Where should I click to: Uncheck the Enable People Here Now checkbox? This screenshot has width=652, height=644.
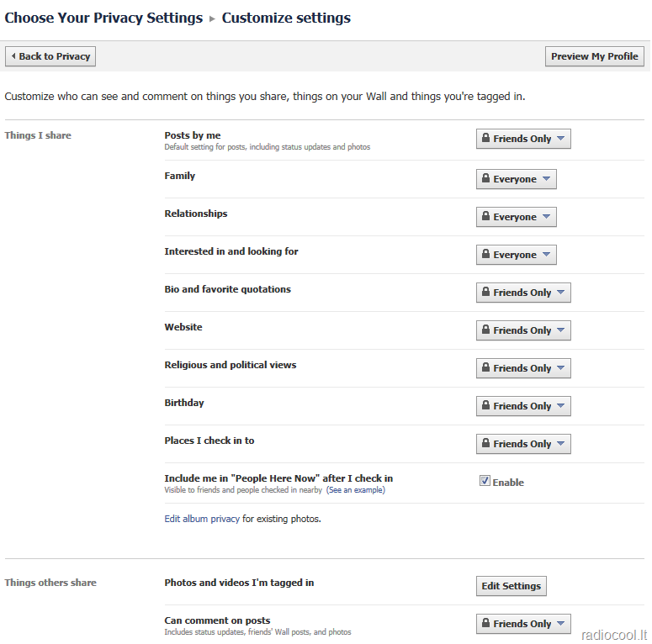coord(485,481)
